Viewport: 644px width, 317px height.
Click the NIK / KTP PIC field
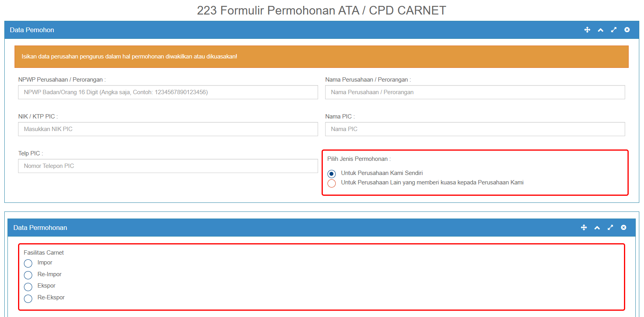click(168, 129)
